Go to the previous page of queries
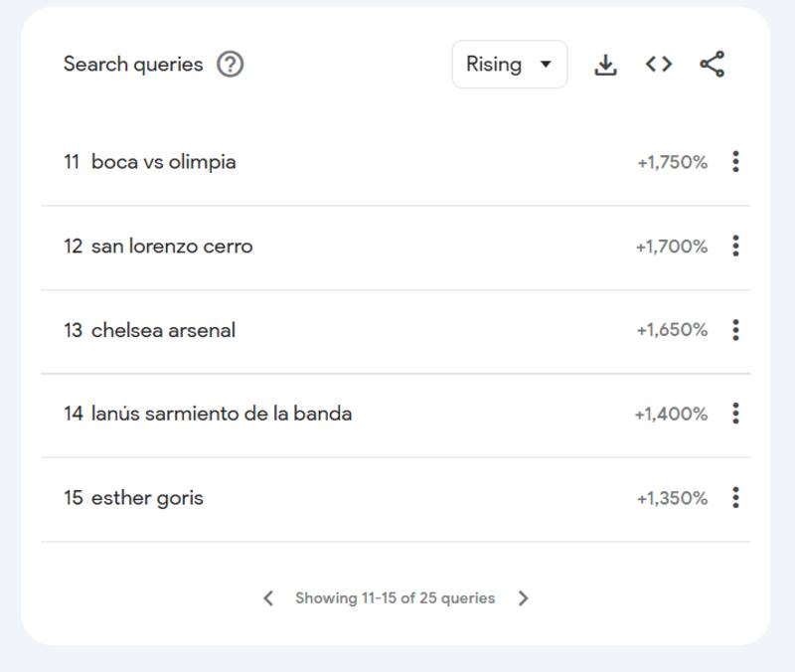Screen dimensions: 795x672 click(268, 598)
